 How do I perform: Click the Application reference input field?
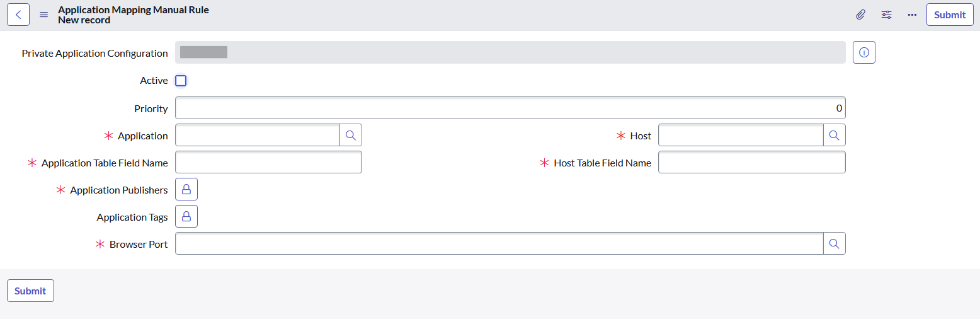point(258,136)
